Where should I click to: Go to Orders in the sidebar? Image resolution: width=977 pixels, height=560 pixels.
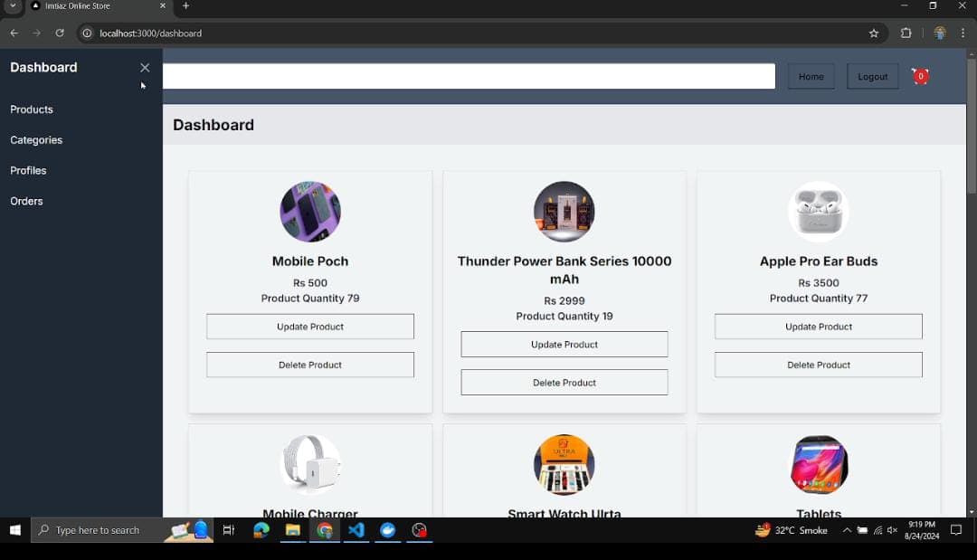[26, 201]
